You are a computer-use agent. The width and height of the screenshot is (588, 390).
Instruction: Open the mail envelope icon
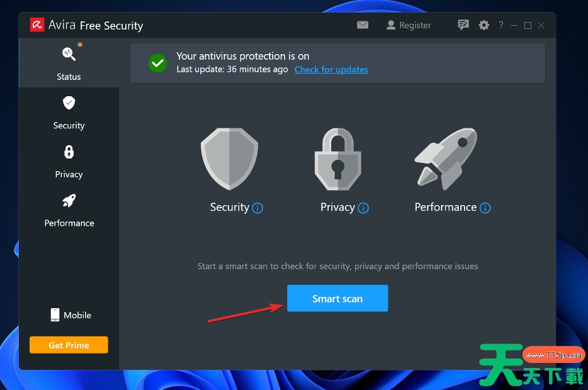363,25
